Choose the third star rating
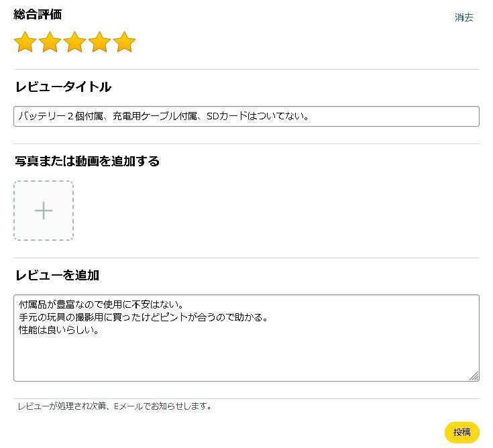Viewport: 493px width, 448px height. click(75, 42)
